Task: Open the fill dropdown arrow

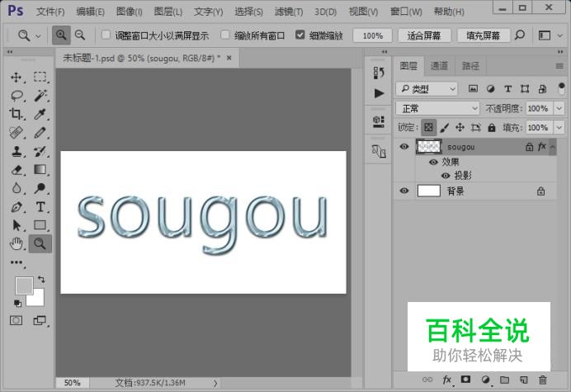Action: [x=559, y=128]
